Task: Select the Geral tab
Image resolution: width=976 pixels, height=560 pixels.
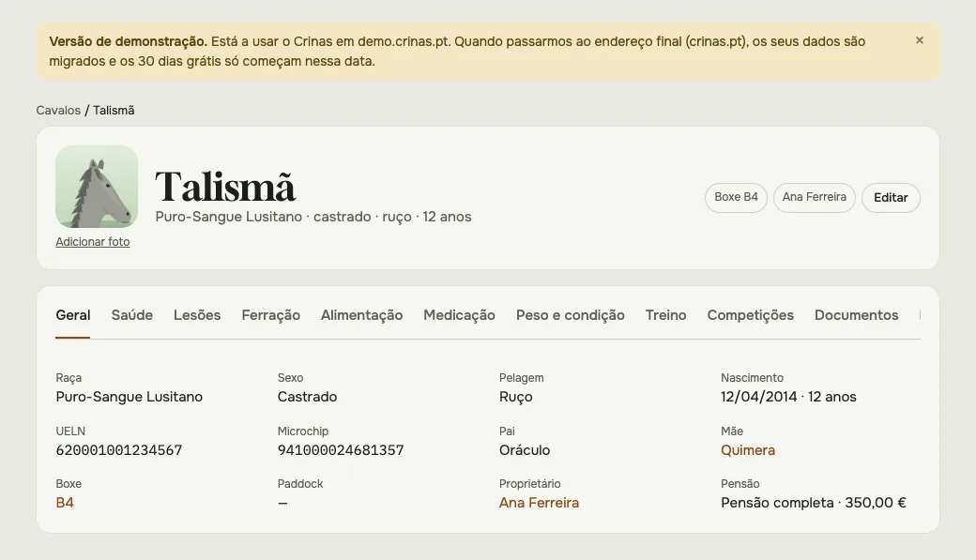Action: 73,315
